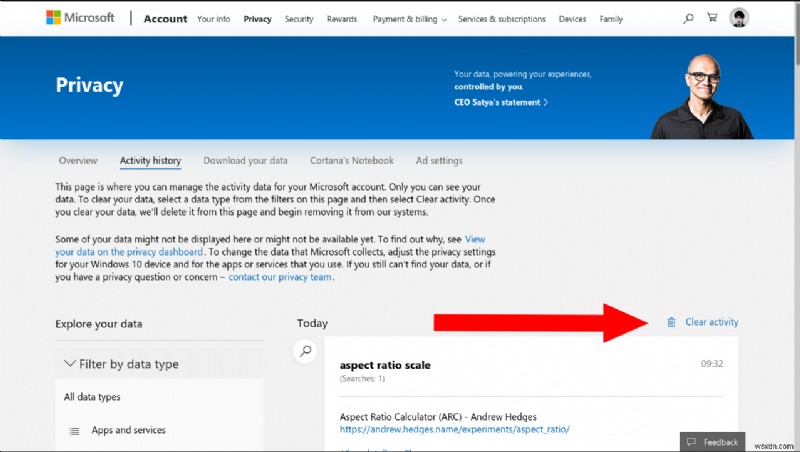800x452 pixels.
Task: Switch to the Overview tab
Action: pos(78,160)
